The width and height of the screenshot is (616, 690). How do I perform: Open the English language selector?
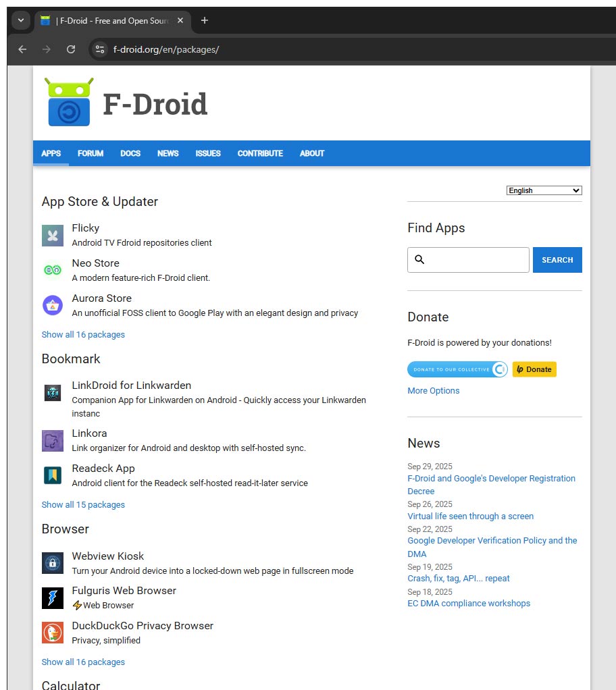point(544,190)
